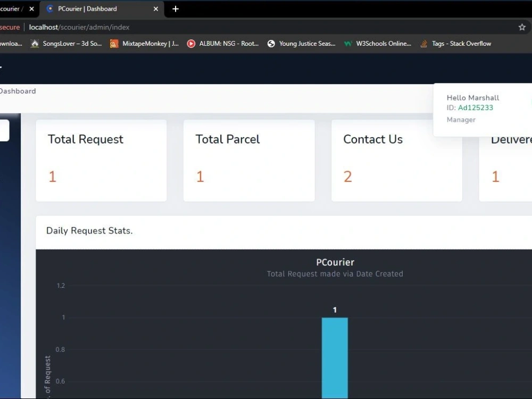Click the PCourier chart title
Screen dimensions: 532x399
click(x=335, y=262)
